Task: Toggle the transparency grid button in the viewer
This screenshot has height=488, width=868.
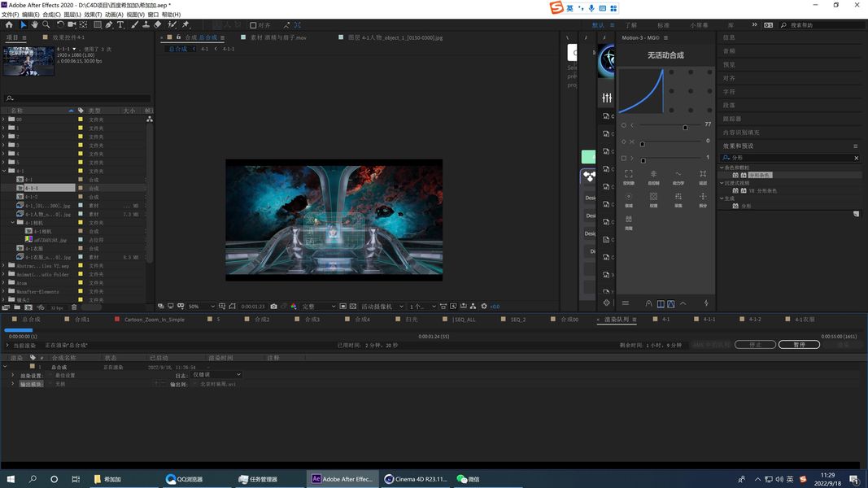Action: pos(352,306)
